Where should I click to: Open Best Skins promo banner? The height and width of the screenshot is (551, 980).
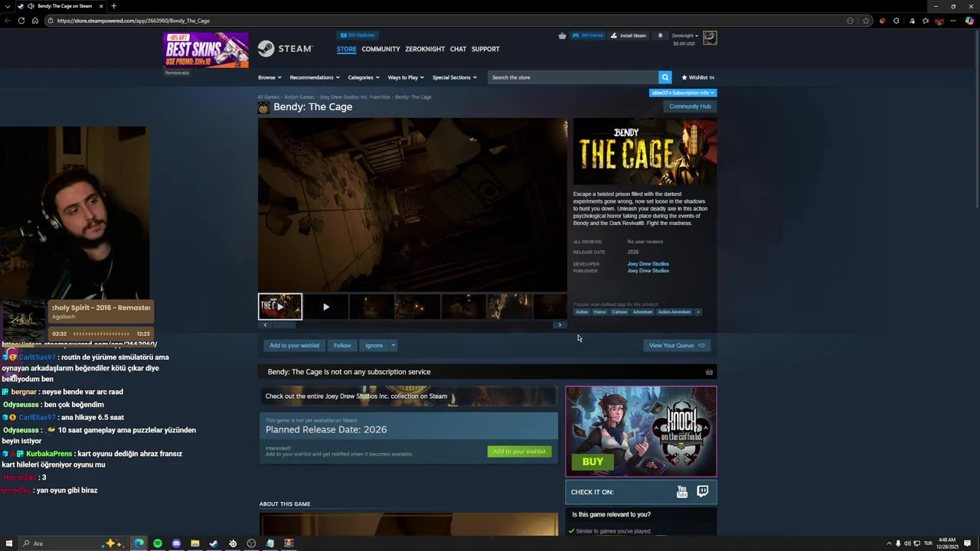tap(206, 50)
